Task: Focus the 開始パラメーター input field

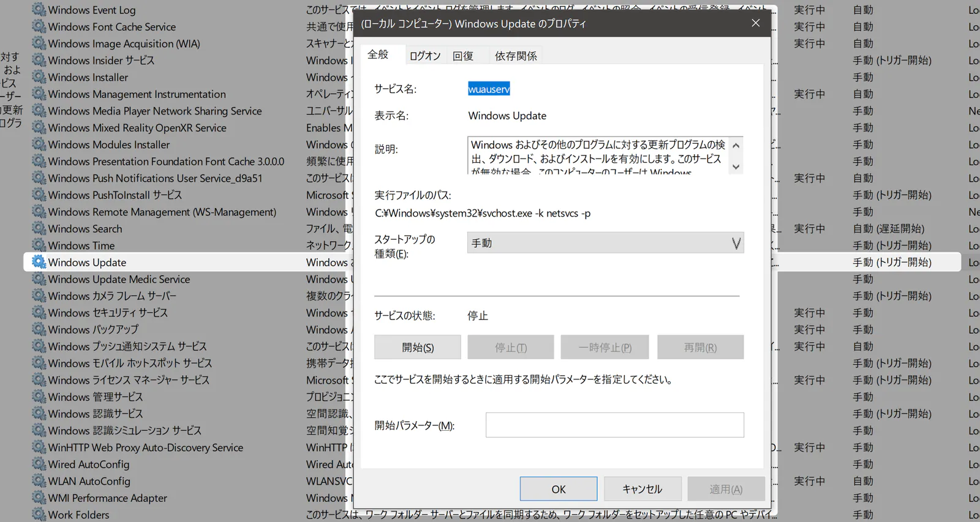Action: (615, 425)
